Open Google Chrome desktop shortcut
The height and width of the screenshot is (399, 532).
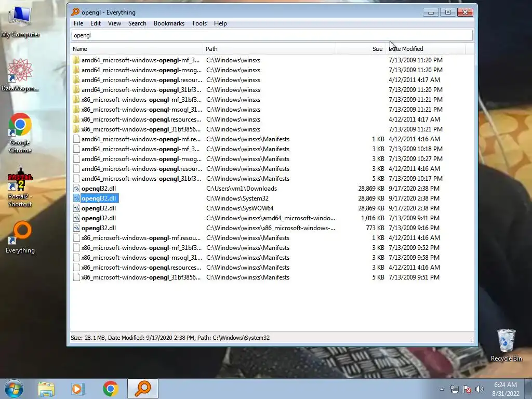(x=20, y=133)
